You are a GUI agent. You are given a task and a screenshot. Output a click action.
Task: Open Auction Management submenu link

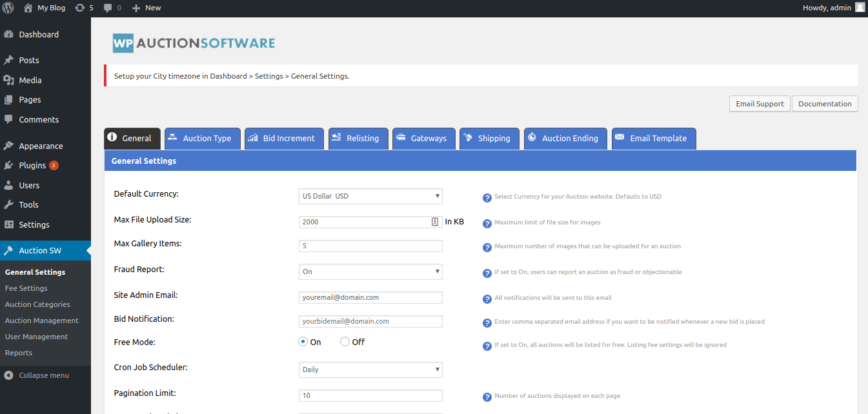pyautogui.click(x=41, y=320)
